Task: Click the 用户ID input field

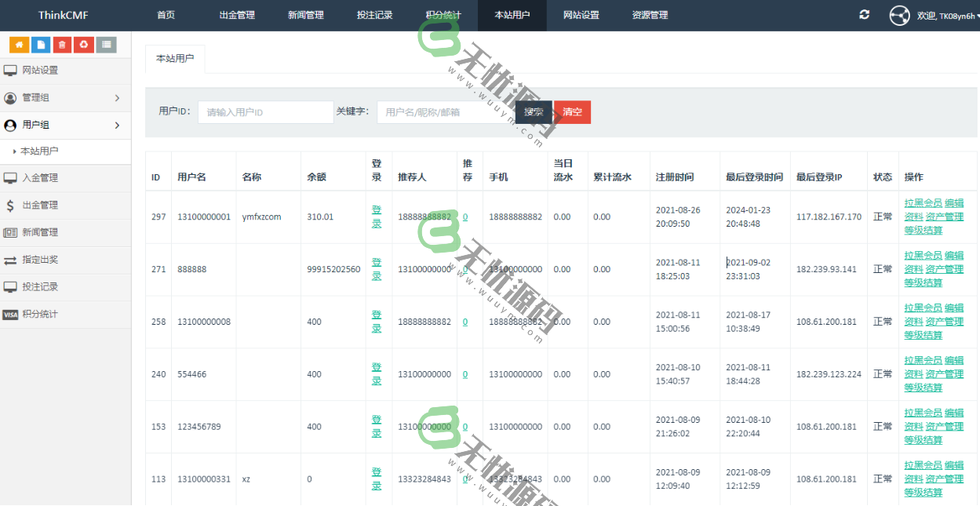Action: pyautogui.click(x=264, y=112)
